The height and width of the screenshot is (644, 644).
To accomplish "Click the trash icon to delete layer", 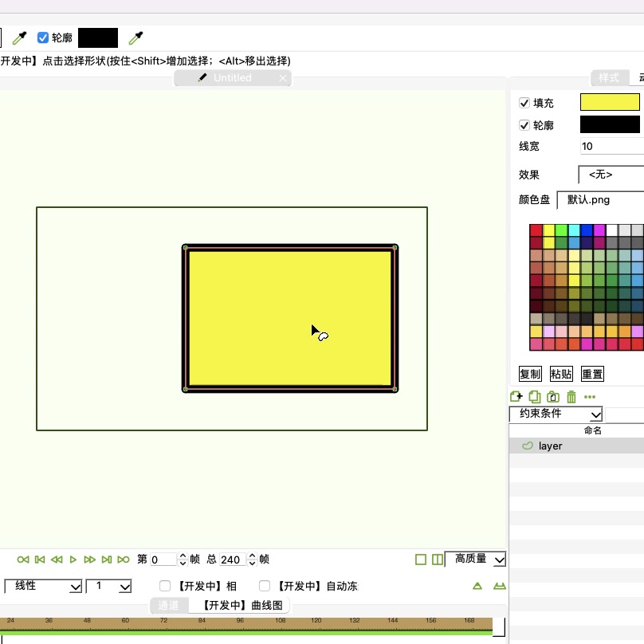I will (571, 397).
